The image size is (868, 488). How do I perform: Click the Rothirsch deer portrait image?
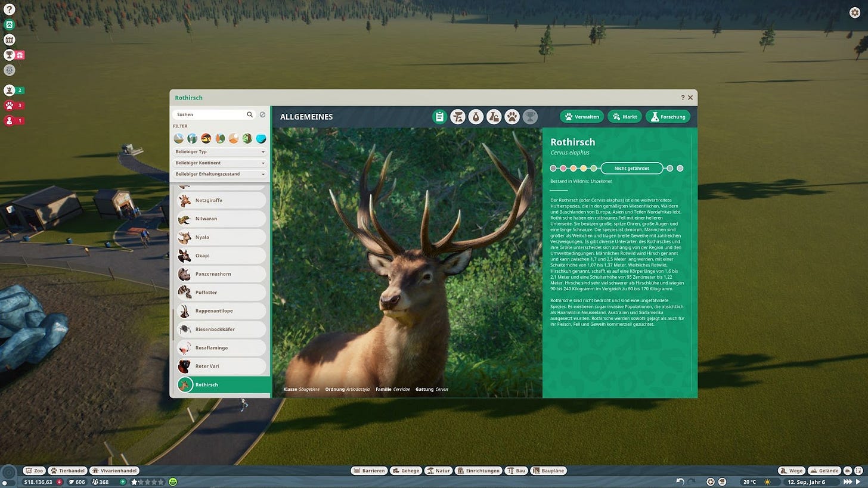click(407, 262)
